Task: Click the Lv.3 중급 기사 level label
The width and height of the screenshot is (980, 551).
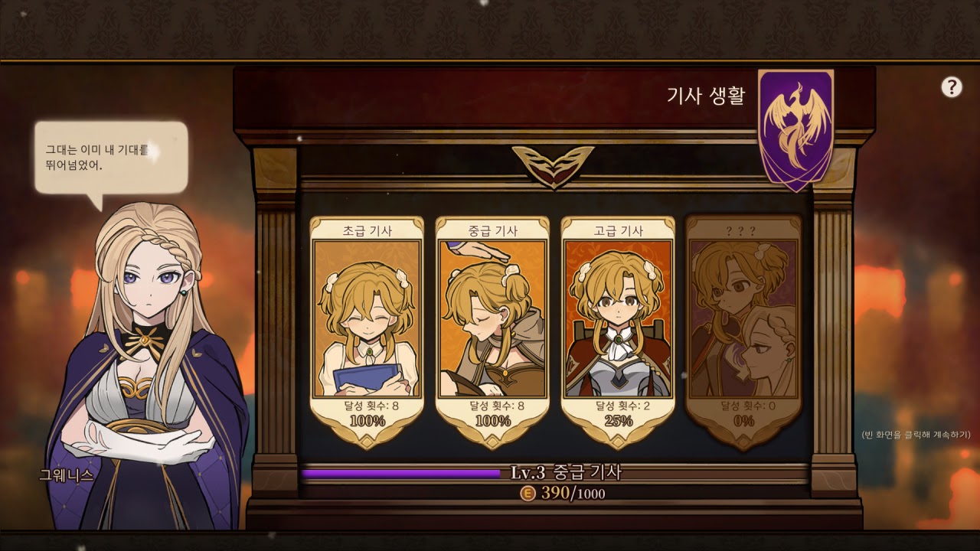Action: pyautogui.click(x=566, y=472)
